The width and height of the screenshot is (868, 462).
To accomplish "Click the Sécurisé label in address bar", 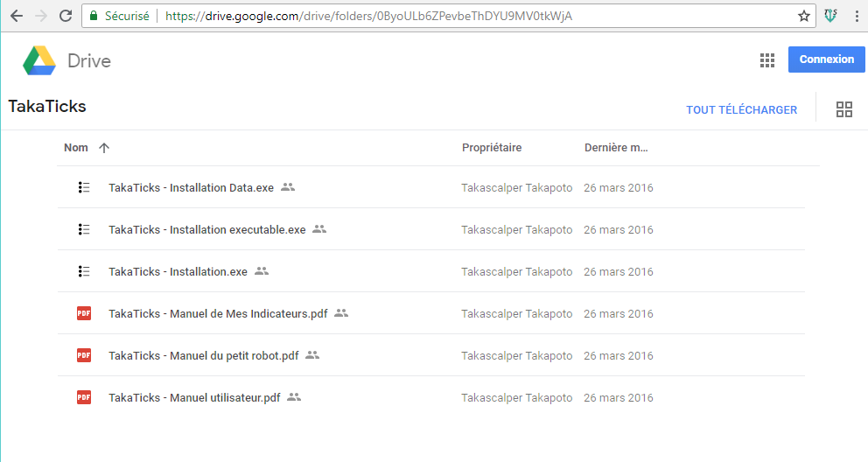I will click(x=127, y=16).
